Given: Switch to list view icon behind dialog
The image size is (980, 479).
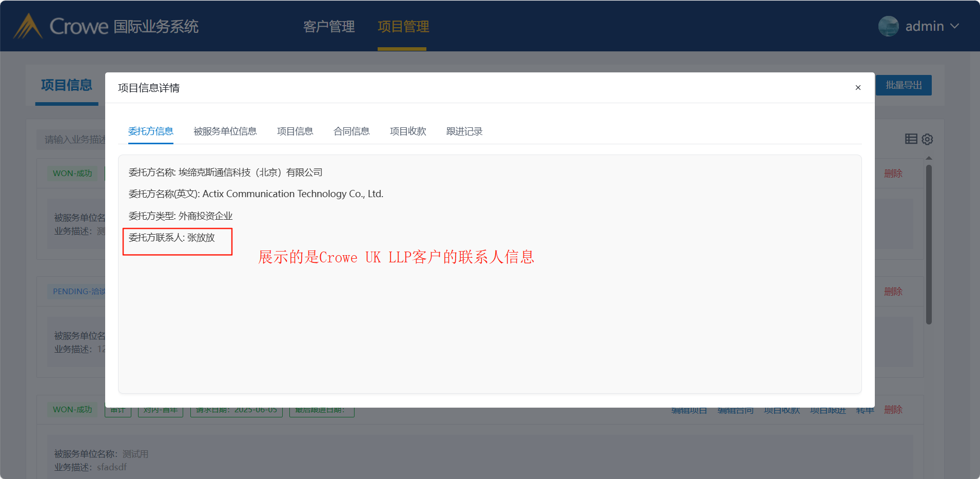Looking at the screenshot, I should (911, 139).
